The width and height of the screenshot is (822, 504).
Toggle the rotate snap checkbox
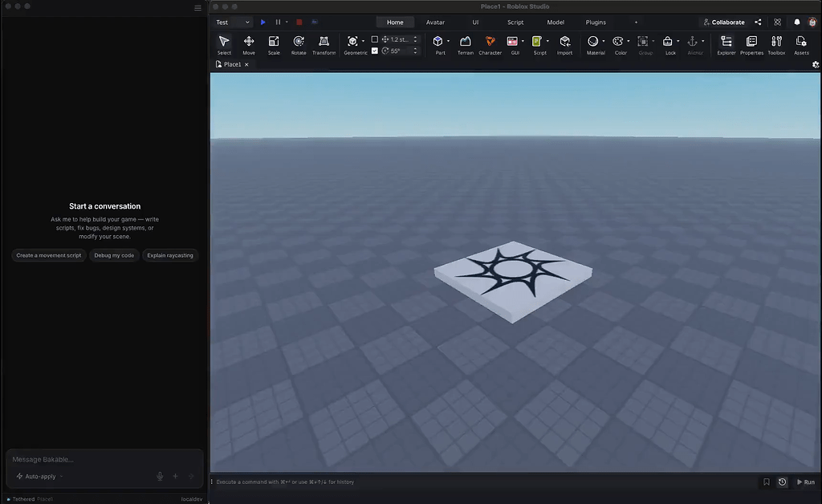374,49
